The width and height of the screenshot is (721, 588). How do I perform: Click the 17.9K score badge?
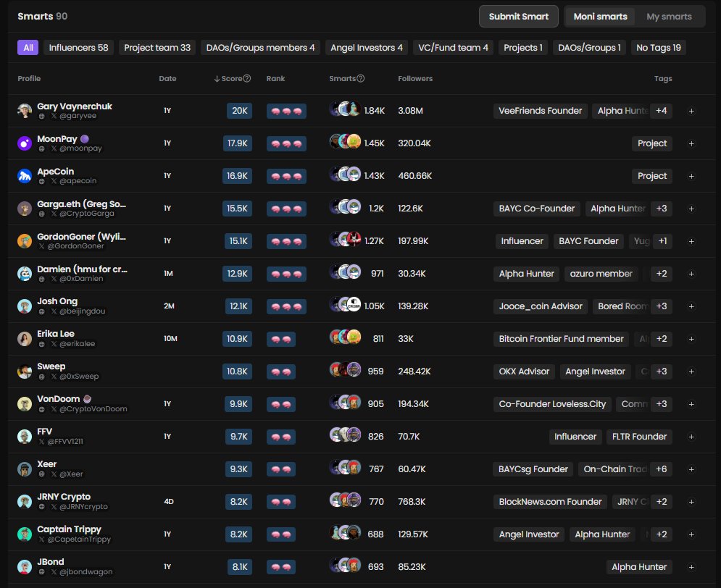[237, 143]
